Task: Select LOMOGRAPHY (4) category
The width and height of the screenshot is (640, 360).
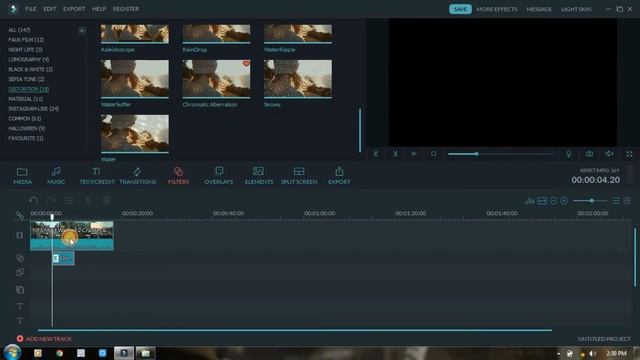Action: 29,59
